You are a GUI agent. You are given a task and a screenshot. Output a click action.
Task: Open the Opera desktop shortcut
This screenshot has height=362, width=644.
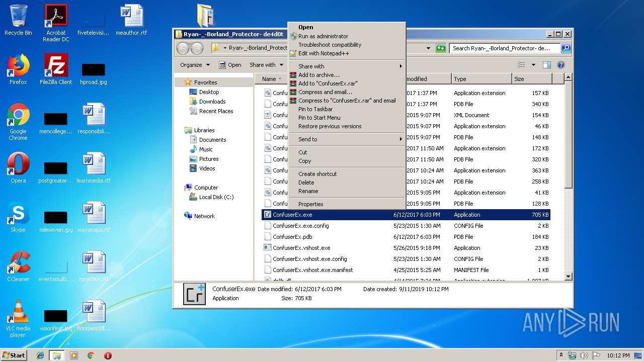coord(18,167)
